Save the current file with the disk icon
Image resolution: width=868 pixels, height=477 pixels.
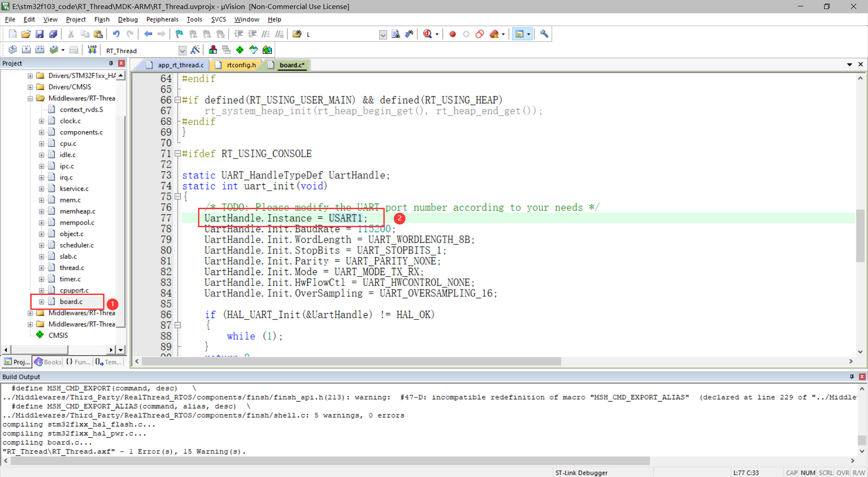coord(40,34)
